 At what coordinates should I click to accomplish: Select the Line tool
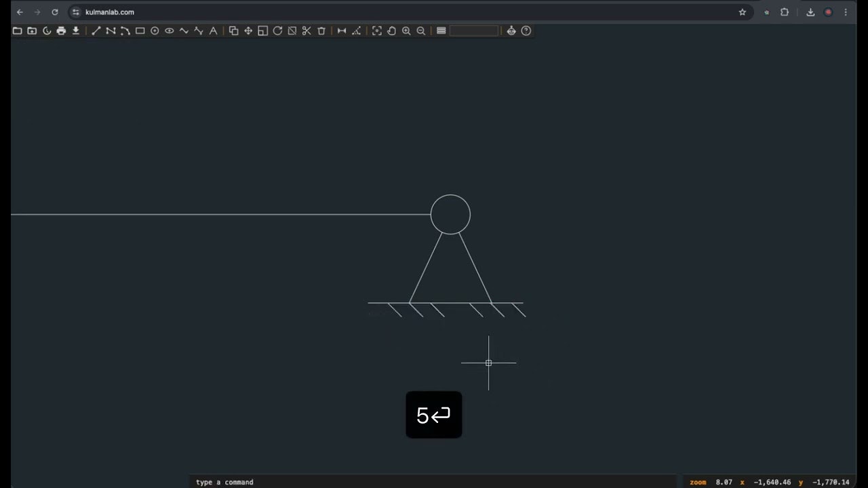96,30
